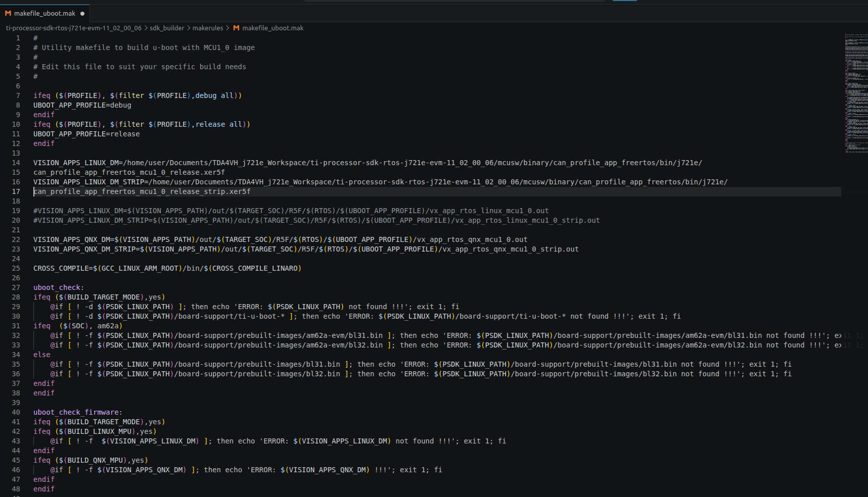Click the makefile icon on the editor tab
868x497 pixels.
(8, 14)
